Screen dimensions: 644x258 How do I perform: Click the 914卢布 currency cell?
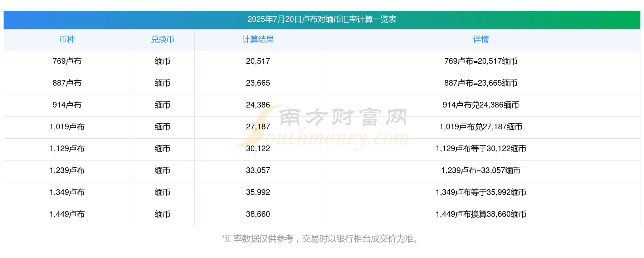67,105
